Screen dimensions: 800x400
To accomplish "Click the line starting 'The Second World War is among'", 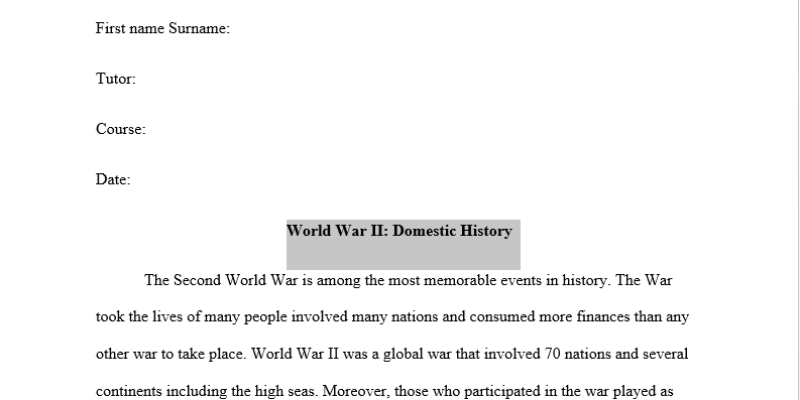I will pyautogui.click(x=408, y=281).
